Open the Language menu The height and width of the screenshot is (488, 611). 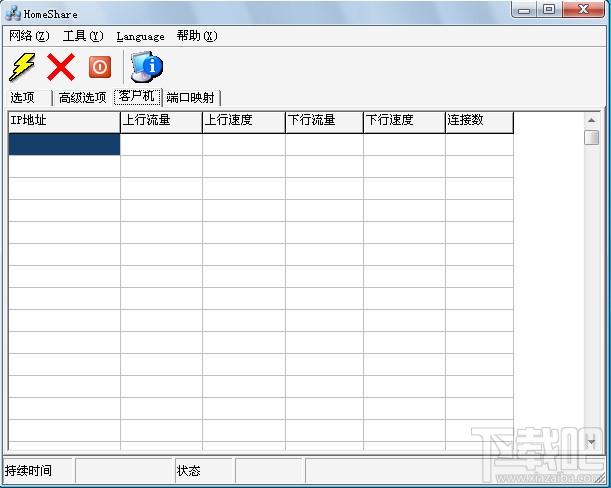[140, 36]
